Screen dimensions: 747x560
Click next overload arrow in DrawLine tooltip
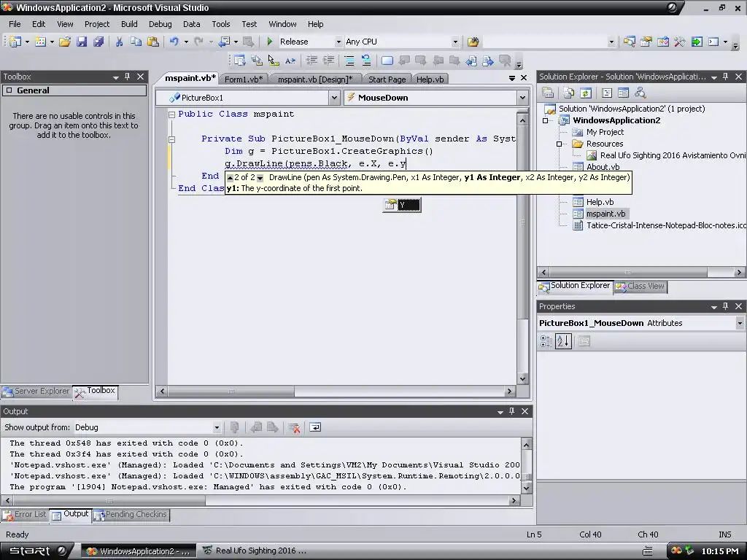(x=260, y=178)
